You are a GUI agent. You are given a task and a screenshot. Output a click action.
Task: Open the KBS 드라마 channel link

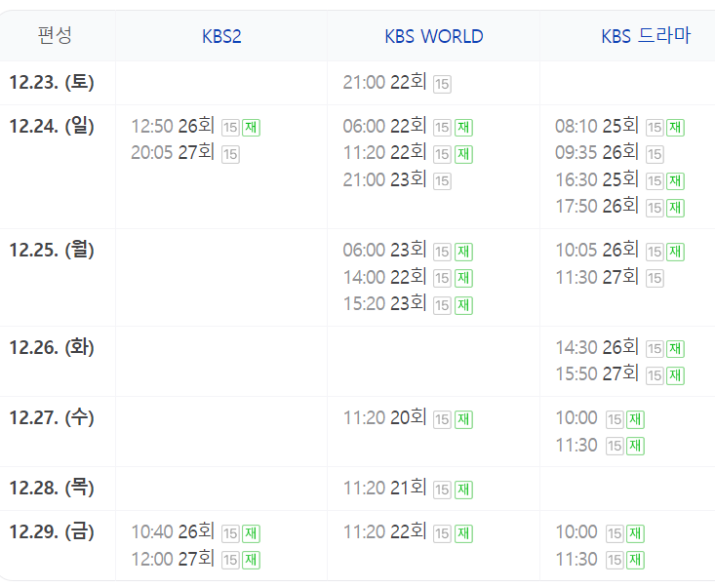pos(646,36)
